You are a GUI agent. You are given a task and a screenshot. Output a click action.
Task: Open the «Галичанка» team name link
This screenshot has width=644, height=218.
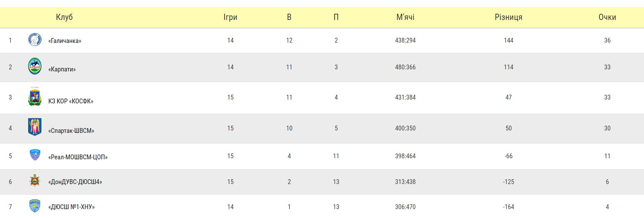[65, 41]
